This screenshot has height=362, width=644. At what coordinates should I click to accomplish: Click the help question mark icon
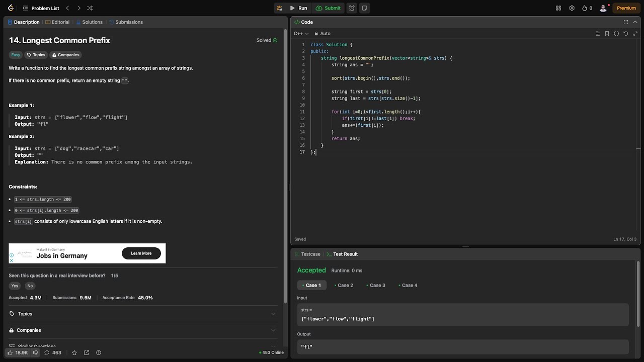click(99, 352)
